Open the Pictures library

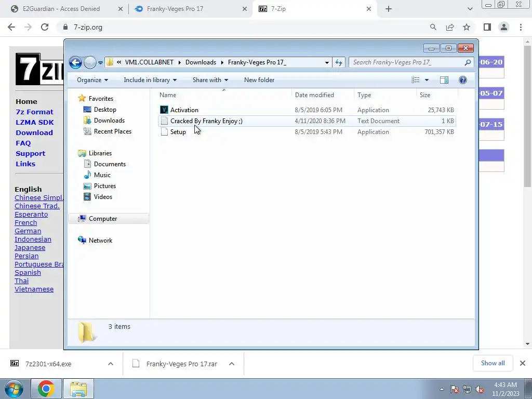[x=105, y=186]
